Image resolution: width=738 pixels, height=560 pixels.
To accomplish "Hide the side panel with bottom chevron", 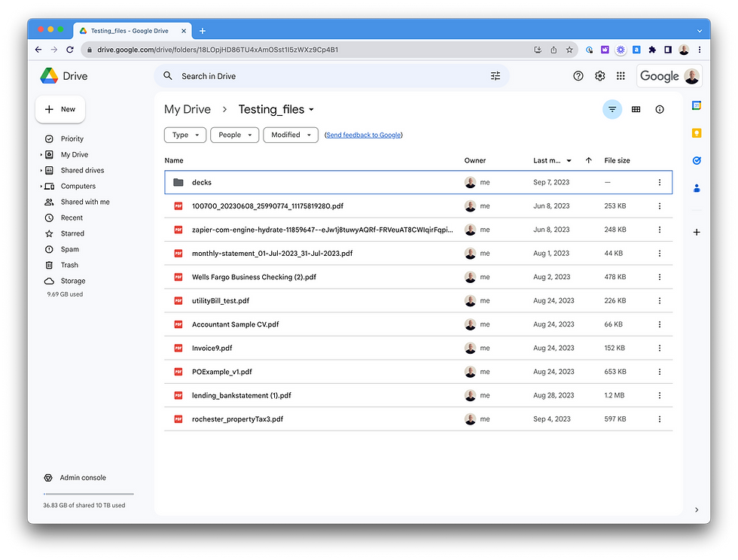I will coord(697,510).
